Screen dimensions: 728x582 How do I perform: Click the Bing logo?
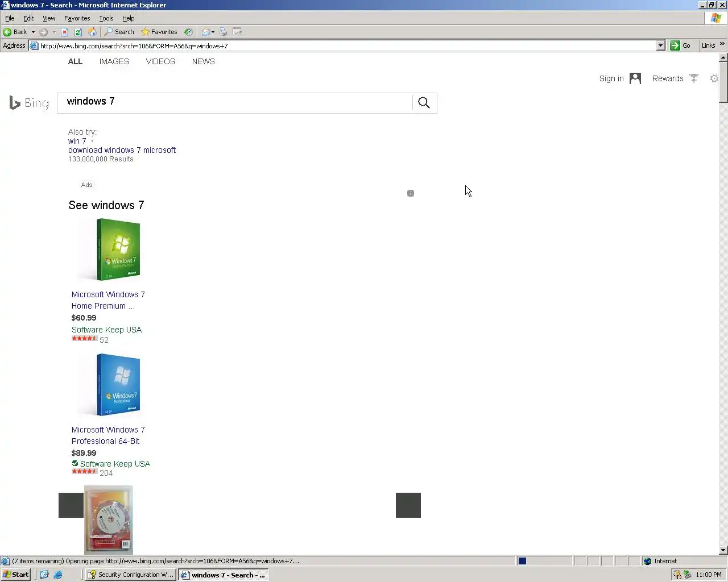click(29, 103)
